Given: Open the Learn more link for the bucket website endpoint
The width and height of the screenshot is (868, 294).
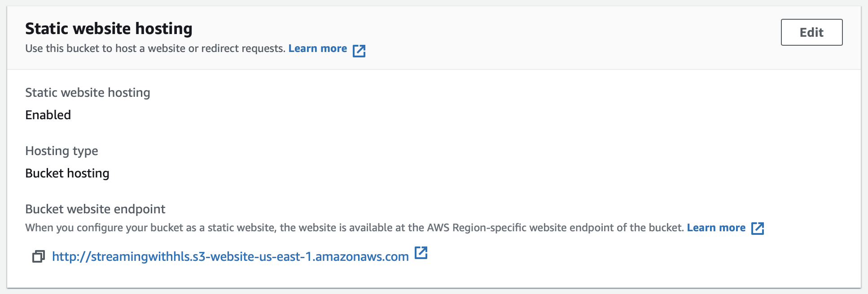Looking at the screenshot, I should (x=716, y=228).
